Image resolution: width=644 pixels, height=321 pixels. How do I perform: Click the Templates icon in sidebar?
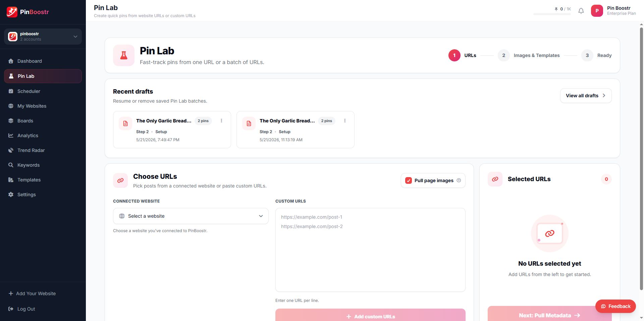pyautogui.click(x=11, y=180)
